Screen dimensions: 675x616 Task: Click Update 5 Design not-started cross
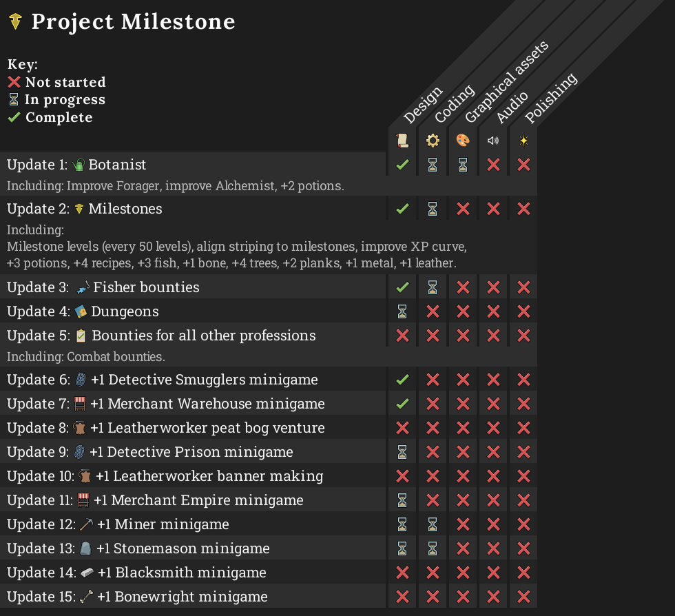(x=402, y=336)
